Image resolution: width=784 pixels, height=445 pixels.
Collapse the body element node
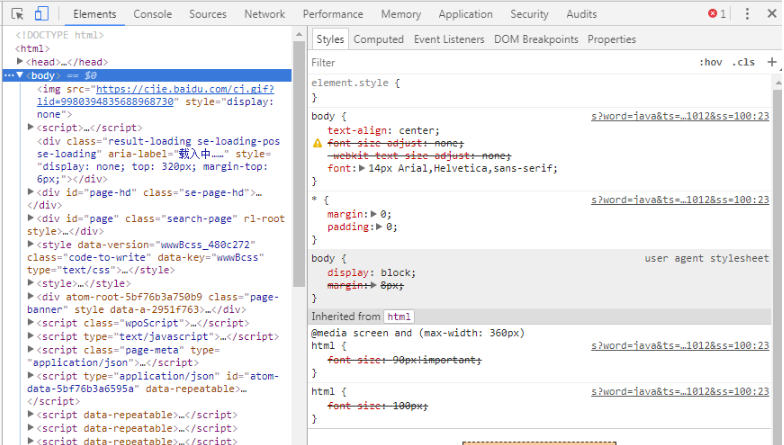tap(20, 76)
